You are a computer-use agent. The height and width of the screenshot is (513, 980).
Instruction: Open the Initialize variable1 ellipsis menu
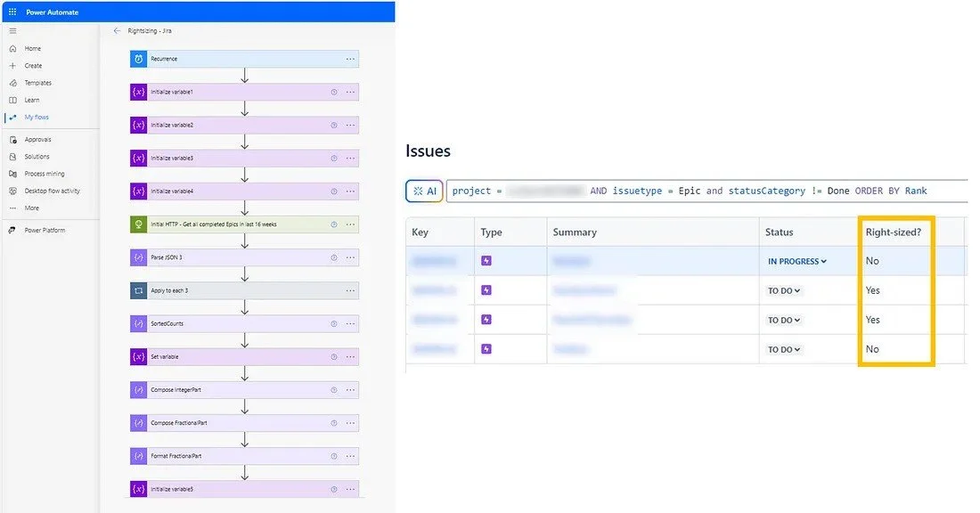point(351,92)
